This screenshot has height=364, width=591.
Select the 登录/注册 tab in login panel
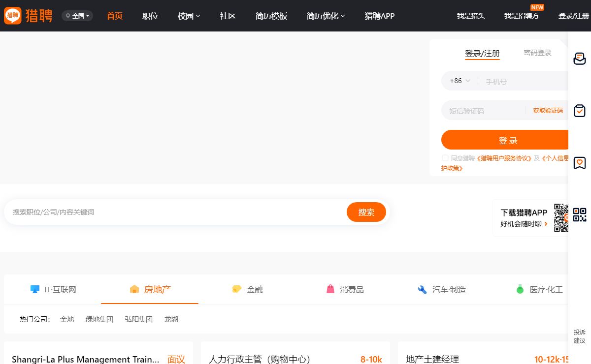tap(482, 54)
